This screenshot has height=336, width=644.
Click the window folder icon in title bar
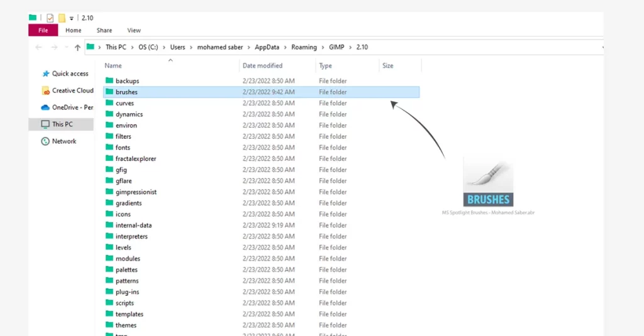tap(33, 18)
